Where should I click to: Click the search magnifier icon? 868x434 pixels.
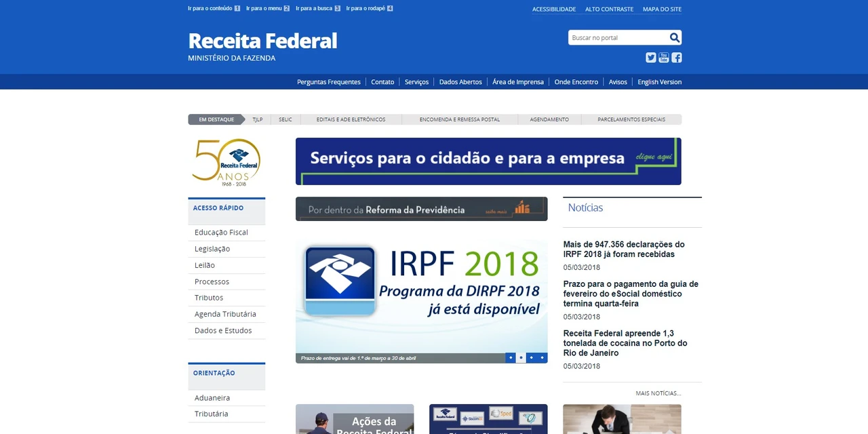[675, 38]
